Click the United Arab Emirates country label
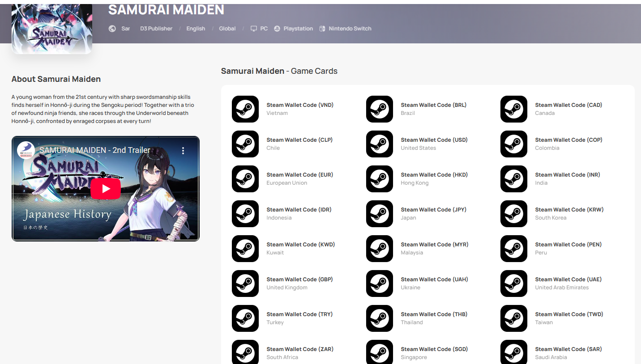641x364 pixels. 562,288
